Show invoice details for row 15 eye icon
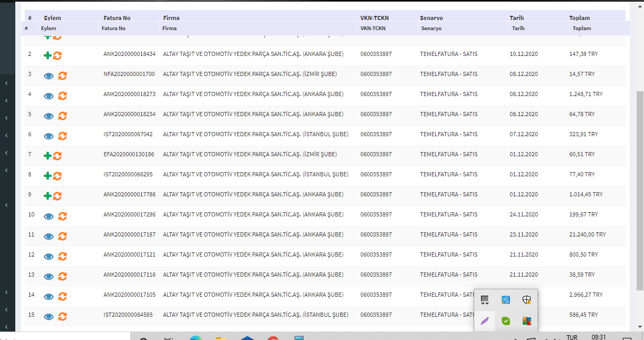The image size is (644, 340). pos(49,316)
